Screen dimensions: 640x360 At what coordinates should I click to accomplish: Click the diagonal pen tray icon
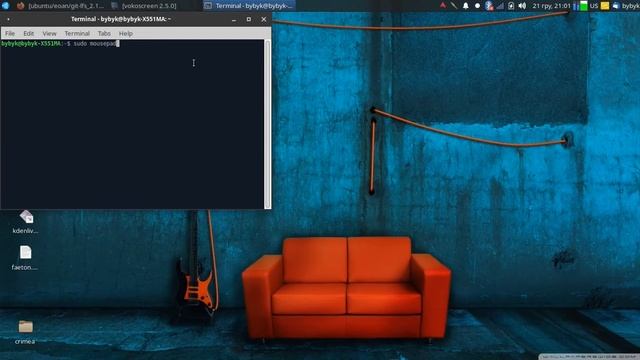(x=454, y=6)
